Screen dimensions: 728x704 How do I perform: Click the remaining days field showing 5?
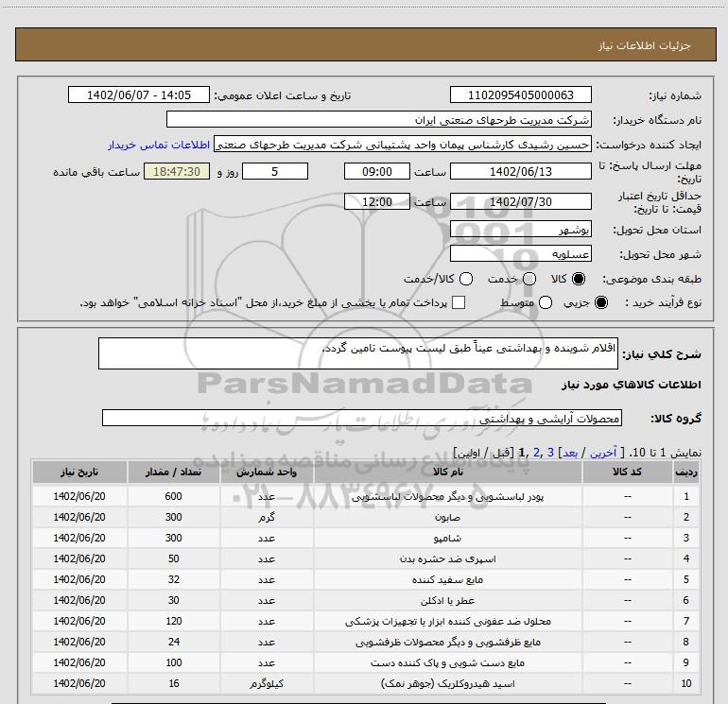coord(275,171)
